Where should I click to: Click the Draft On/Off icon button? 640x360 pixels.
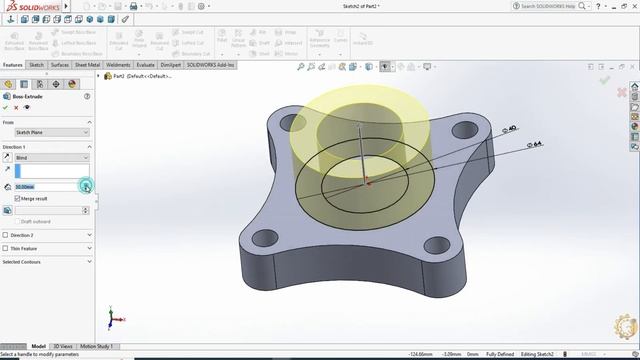pos(7,211)
